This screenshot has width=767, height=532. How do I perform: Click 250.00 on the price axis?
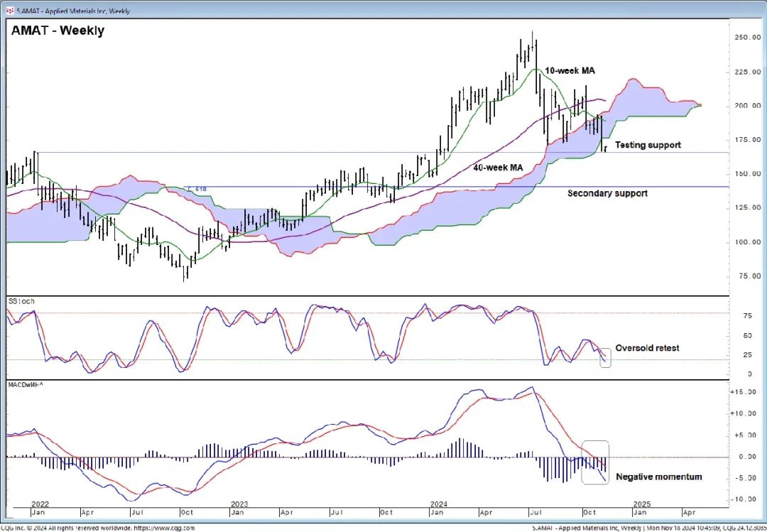coord(747,38)
